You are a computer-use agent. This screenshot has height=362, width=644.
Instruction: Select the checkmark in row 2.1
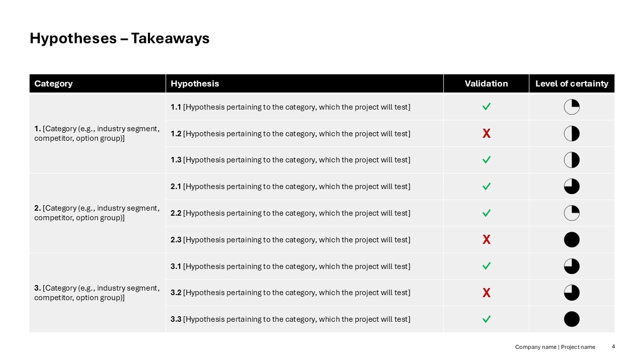coord(487,187)
